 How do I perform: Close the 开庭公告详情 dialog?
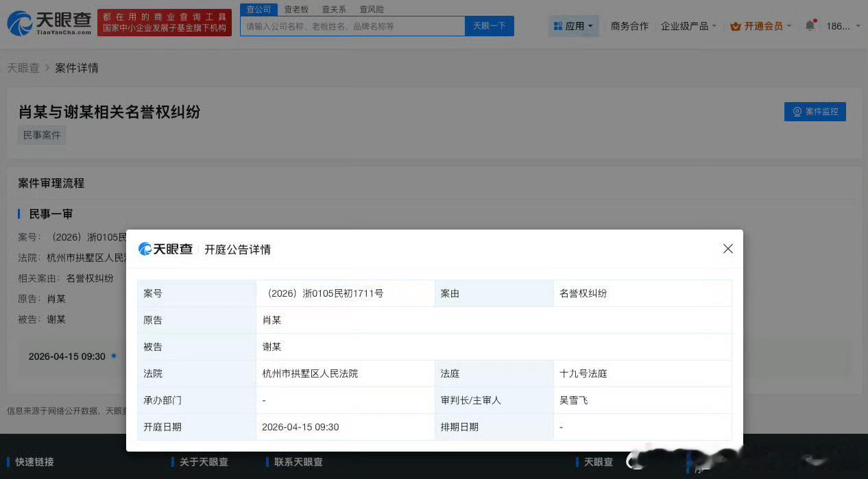tap(727, 249)
